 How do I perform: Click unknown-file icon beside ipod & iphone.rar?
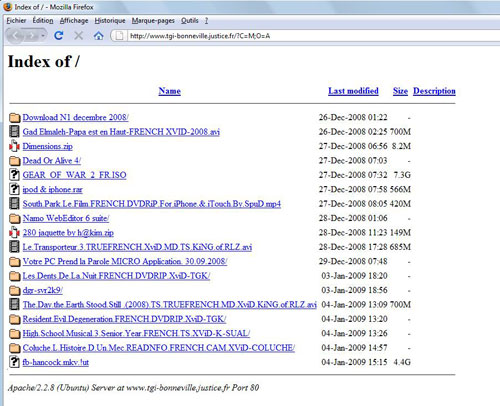coord(14,189)
